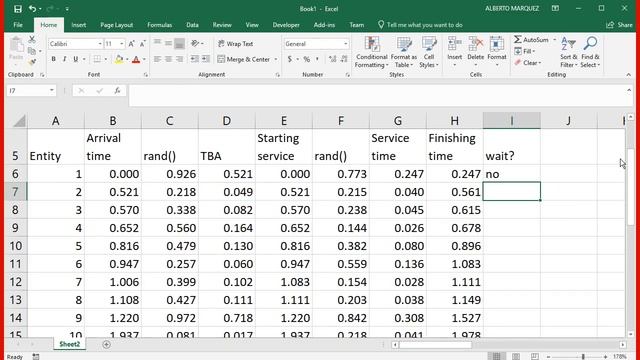Toggle Merge & Center

[x=244, y=59]
